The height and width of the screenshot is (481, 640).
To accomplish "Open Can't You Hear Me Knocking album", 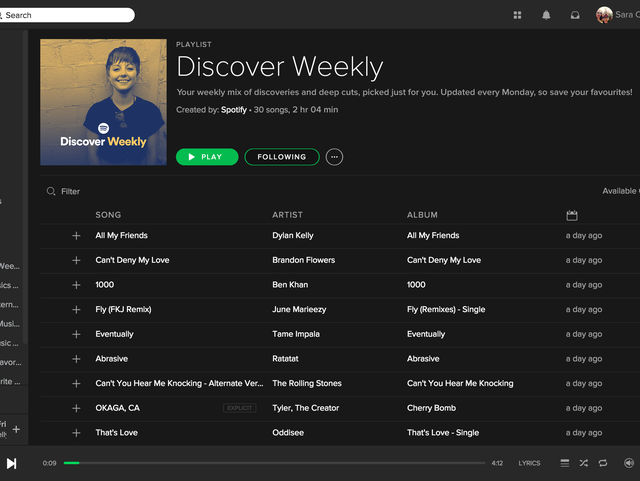I will pos(460,383).
